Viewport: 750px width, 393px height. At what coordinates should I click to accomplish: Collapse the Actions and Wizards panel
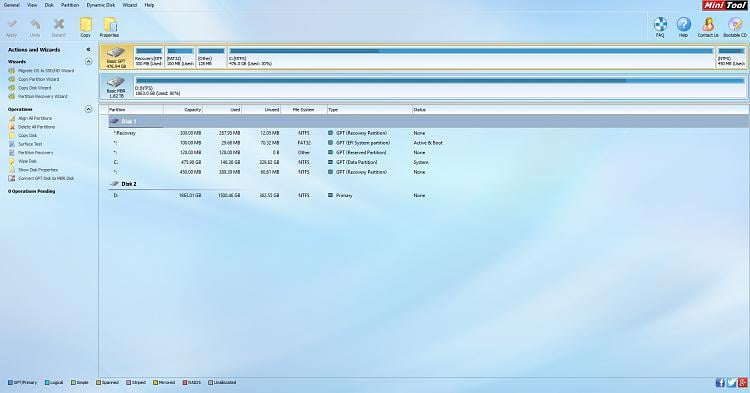pyautogui.click(x=88, y=50)
